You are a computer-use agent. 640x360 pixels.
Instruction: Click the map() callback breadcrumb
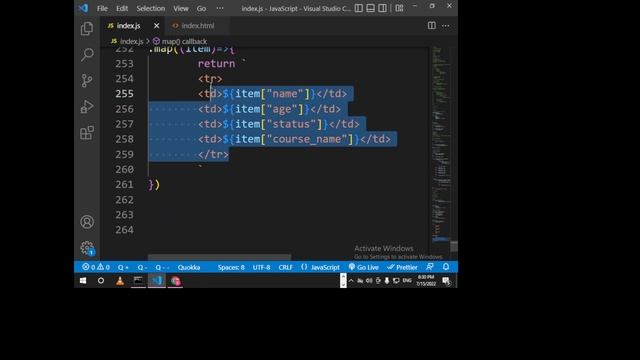pos(180,41)
